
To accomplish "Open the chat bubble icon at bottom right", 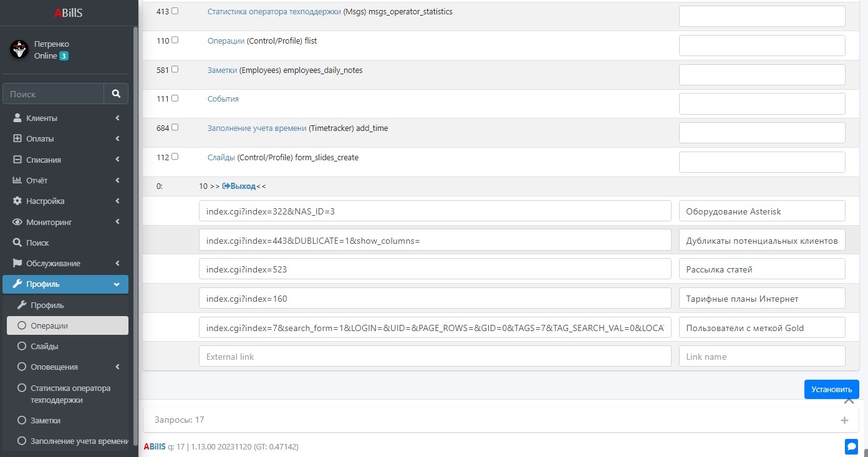I will click(851, 446).
